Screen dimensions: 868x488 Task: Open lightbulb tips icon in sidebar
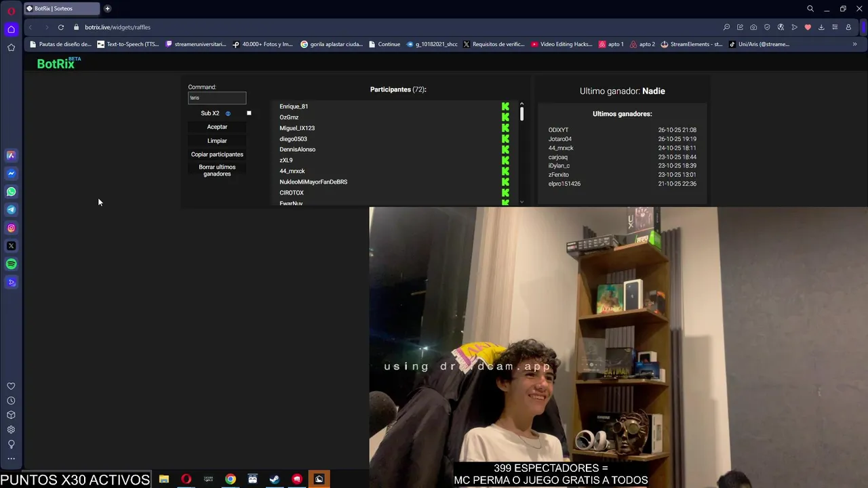click(x=11, y=444)
